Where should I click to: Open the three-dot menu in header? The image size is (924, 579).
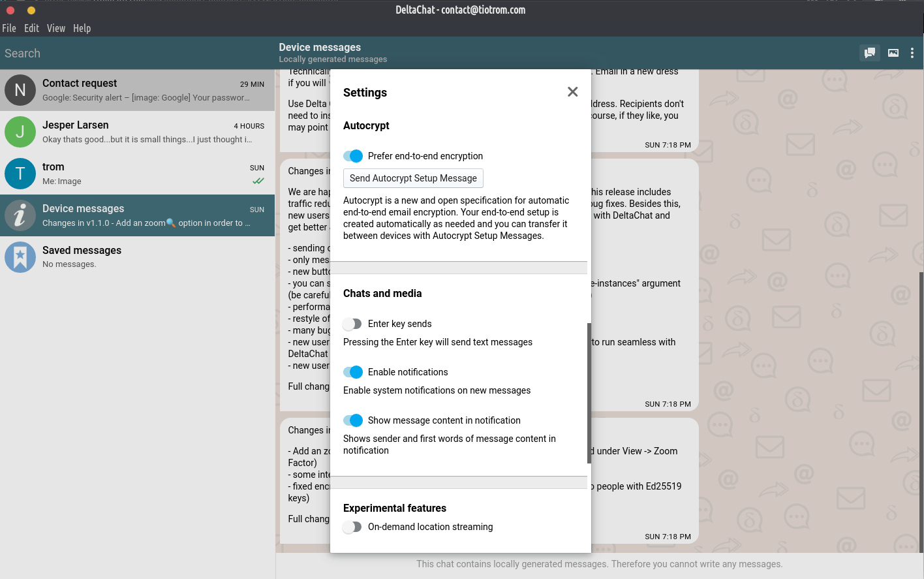912,53
